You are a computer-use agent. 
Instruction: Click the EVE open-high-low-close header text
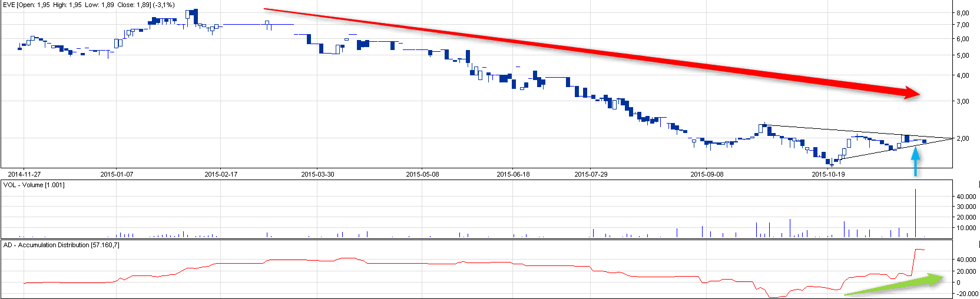88,5
